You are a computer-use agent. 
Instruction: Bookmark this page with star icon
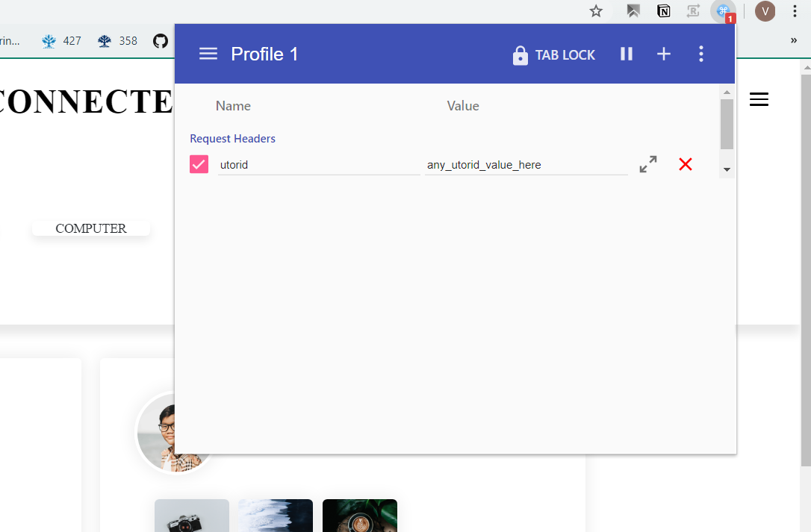[x=596, y=11]
